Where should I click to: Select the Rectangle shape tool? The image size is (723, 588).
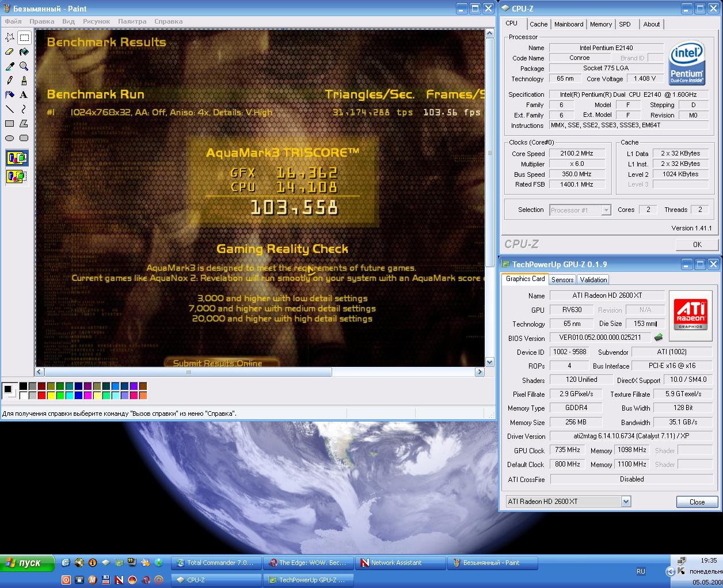(10, 123)
